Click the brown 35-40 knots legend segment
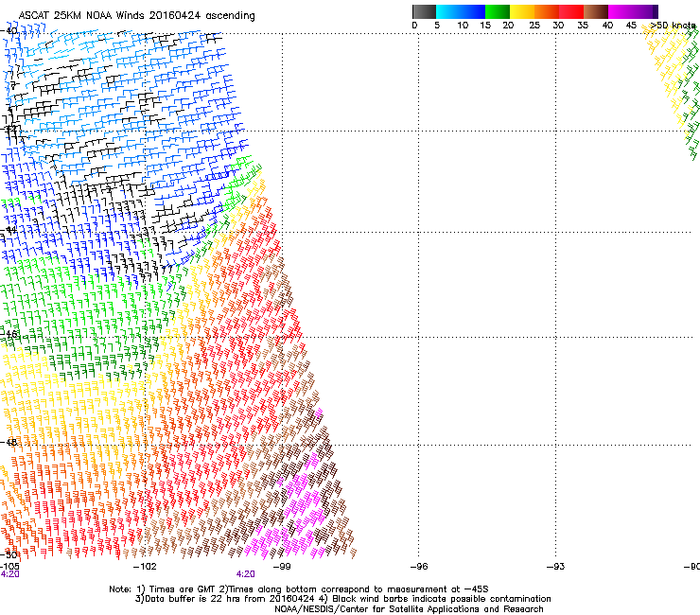 coord(596,11)
